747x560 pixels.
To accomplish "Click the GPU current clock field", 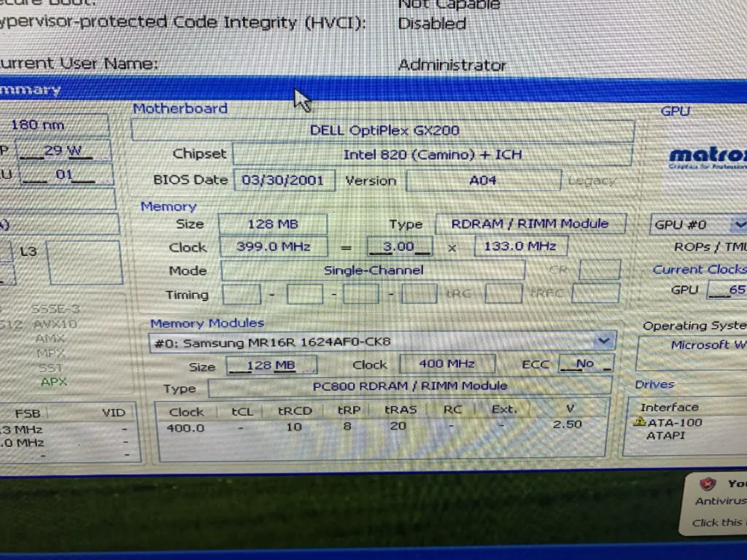I will [x=727, y=289].
